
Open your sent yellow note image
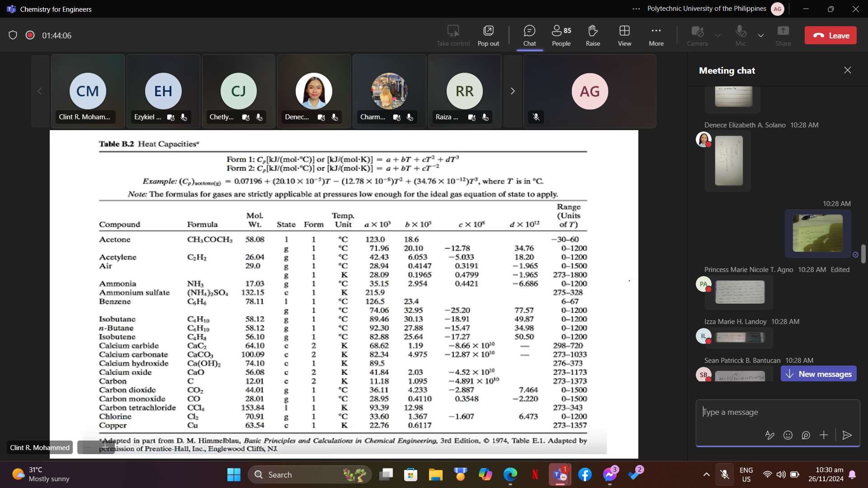[818, 233]
